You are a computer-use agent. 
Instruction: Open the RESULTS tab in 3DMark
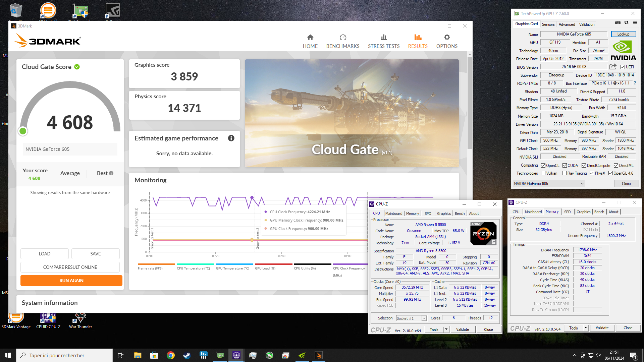click(418, 42)
